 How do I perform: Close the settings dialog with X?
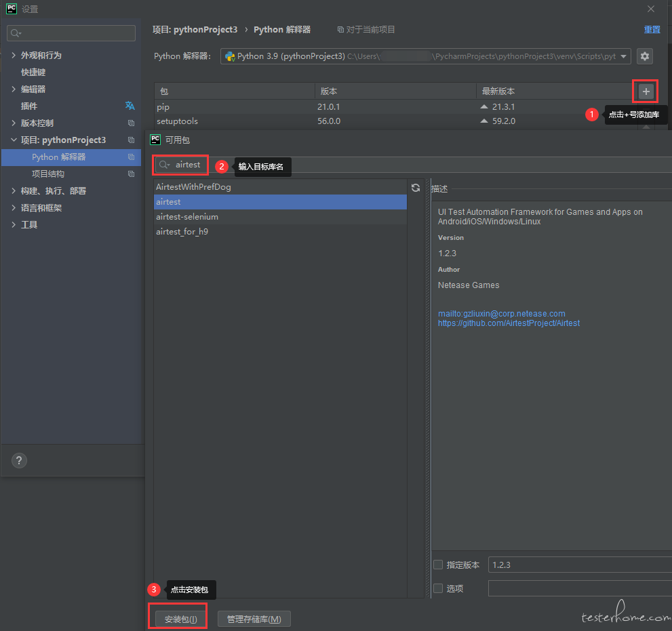pyautogui.click(x=650, y=9)
